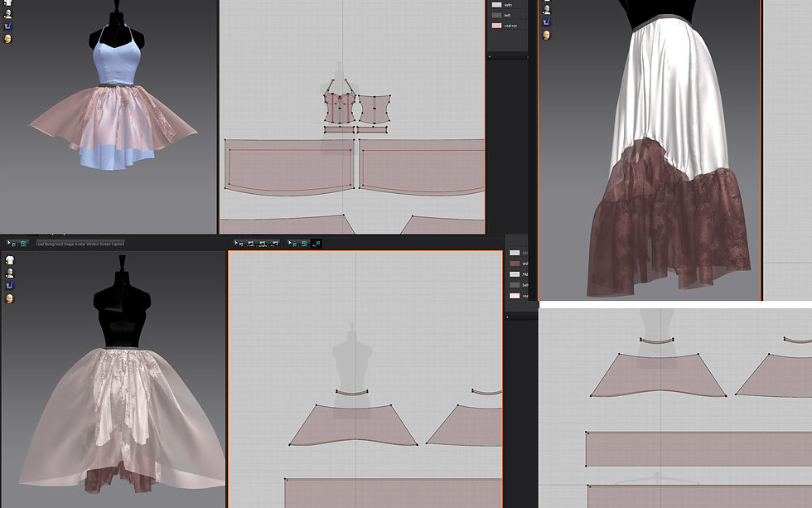Select the curved waistband piece on the avatar in the bottom 2D window

coord(352,393)
